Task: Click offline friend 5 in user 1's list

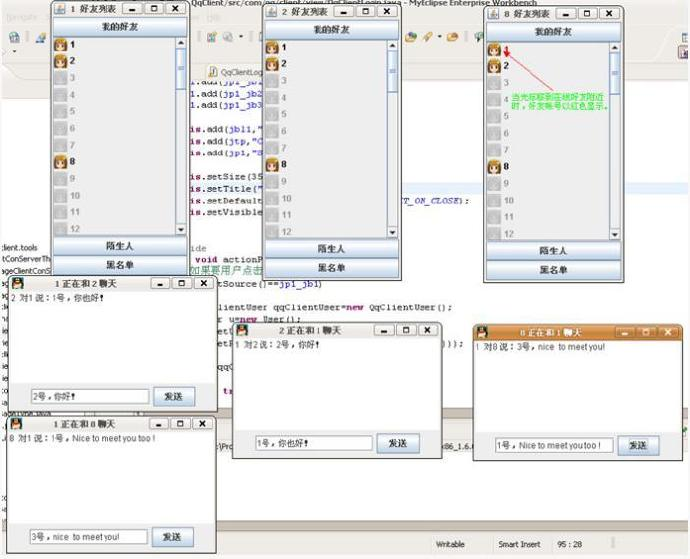Action: tap(62, 112)
